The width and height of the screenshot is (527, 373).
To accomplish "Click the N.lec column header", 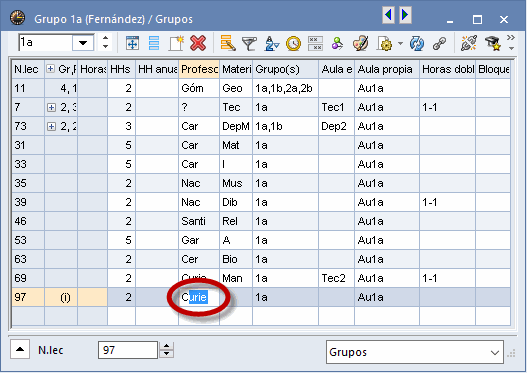I will tap(28, 69).
